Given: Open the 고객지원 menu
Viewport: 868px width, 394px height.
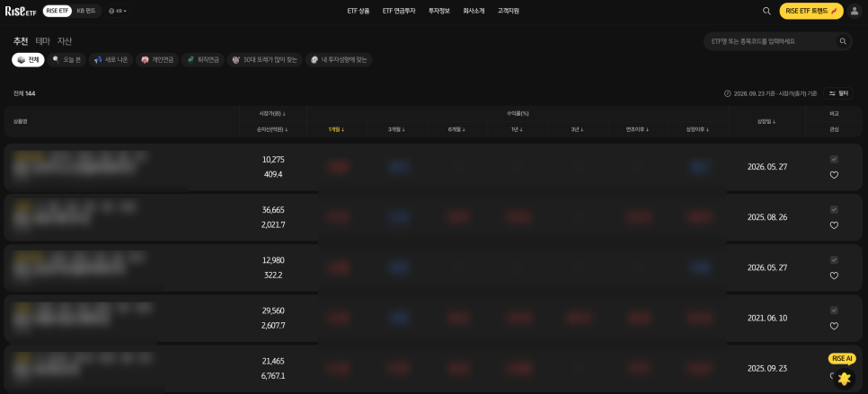Looking at the screenshot, I should coord(509,11).
